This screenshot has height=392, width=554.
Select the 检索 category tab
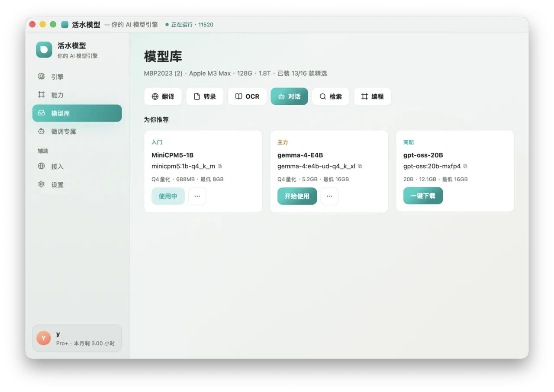click(x=331, y=96)
